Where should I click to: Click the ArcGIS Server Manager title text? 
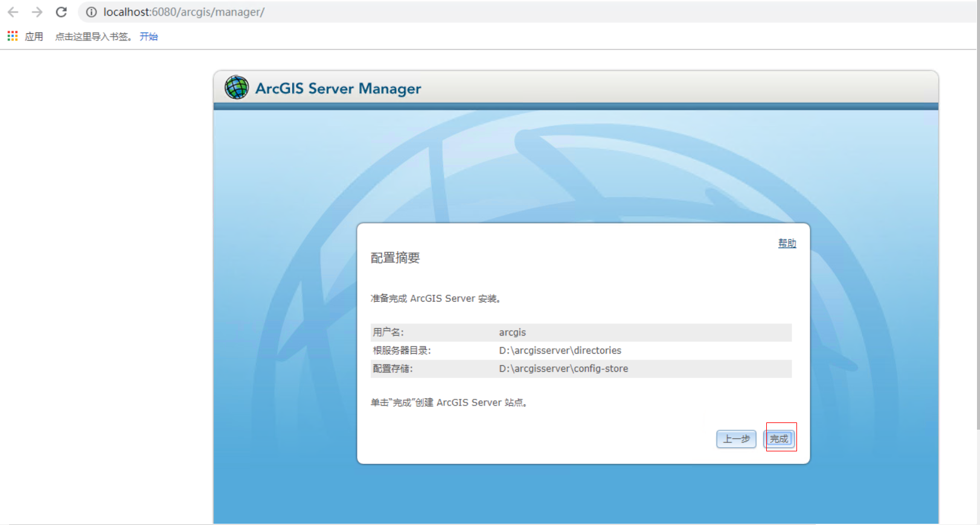338,88
